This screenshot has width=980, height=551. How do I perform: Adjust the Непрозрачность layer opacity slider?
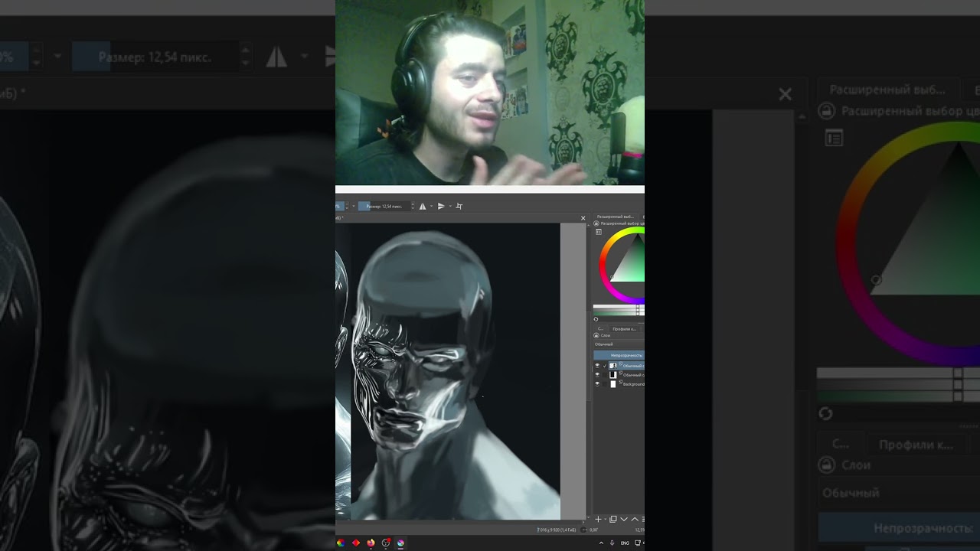(x=619, y=355)
